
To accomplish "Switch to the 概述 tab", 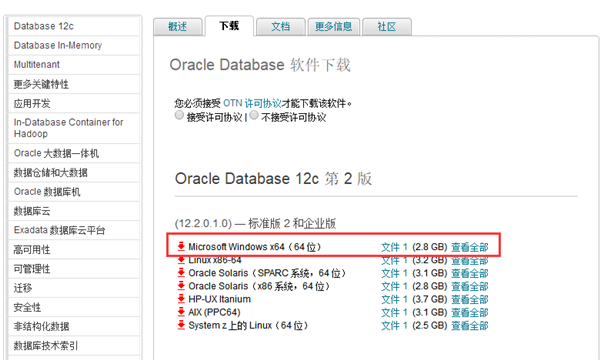I will pos(178,27).
